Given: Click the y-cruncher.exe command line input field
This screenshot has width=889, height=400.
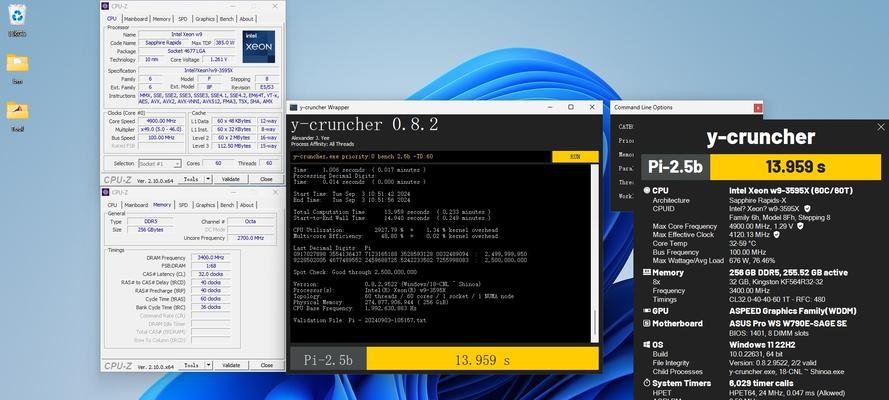Looking at the screenshot, I should pos(421,157).
